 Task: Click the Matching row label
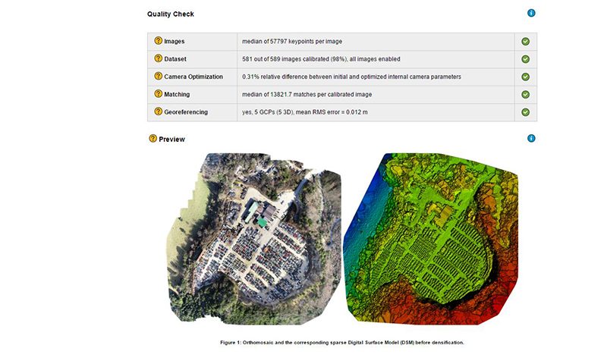pos(177,94)
